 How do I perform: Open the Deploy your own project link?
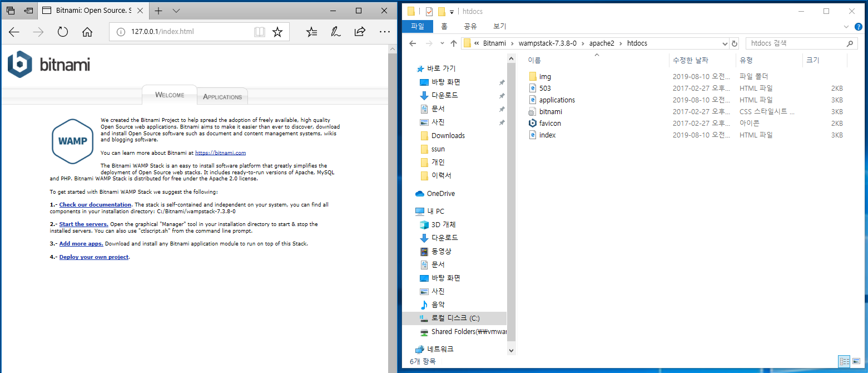click(x=94, y=257)
